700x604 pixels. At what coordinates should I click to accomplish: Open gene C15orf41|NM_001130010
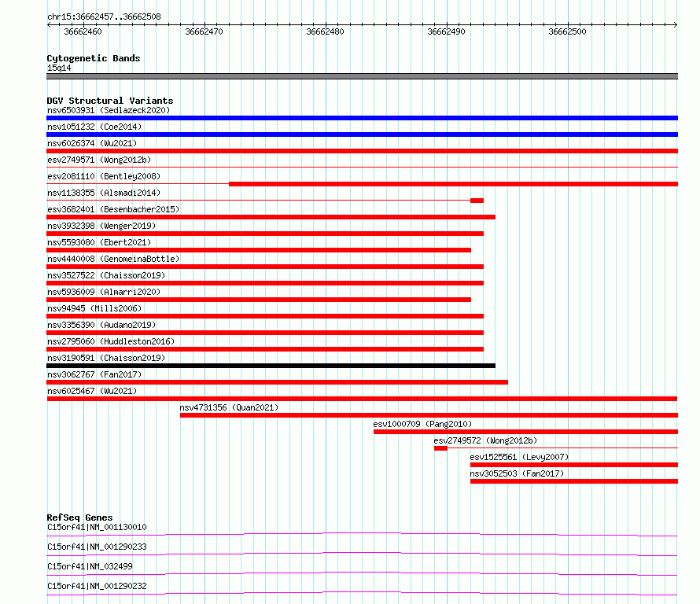[x=97, y=527]
